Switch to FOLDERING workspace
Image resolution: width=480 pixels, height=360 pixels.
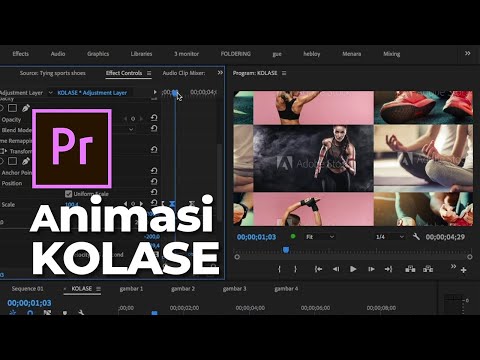click(236, 54)
